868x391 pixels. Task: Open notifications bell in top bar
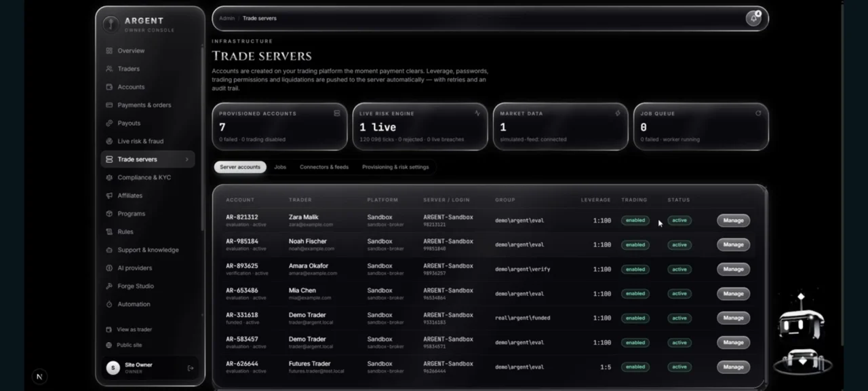(753, 18)
